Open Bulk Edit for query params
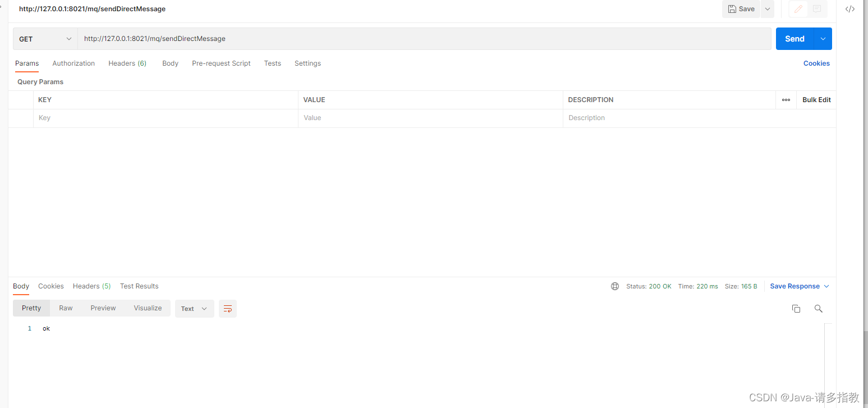This screenshot has height=408, width=868. pos(816,99)
